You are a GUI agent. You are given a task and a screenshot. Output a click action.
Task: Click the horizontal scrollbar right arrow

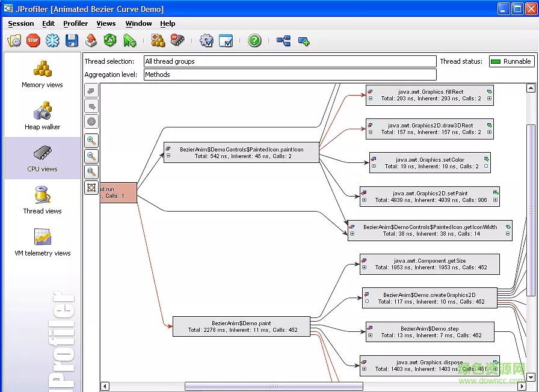point(521,386)
